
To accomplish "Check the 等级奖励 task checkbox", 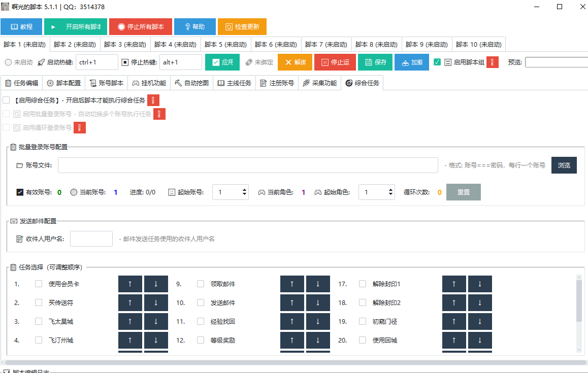I will (x=201, y=340).
